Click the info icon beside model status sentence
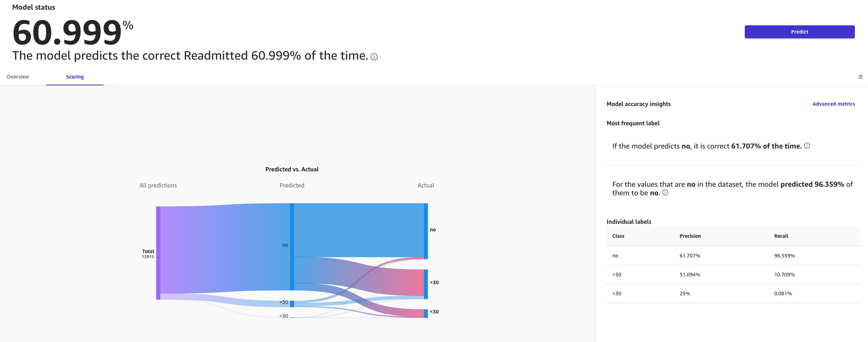 pyautogui.click(x=374, y=57)
